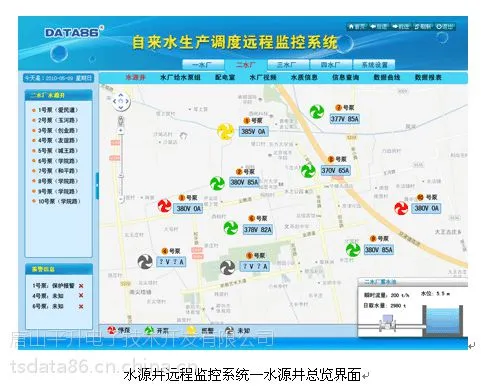Dismiss the 6号泵 未知 alarm with X
This screenshot has height=387, width=481.
(x=81, y=306)
